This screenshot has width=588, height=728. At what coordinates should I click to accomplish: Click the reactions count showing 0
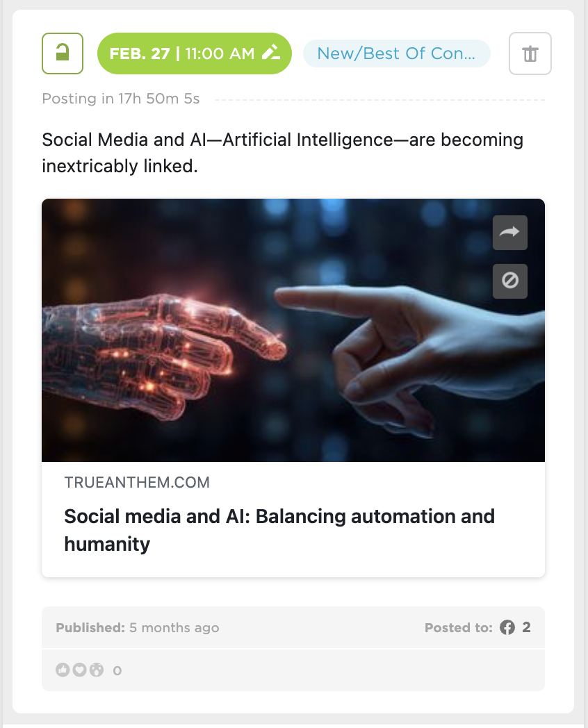[117, 671]
